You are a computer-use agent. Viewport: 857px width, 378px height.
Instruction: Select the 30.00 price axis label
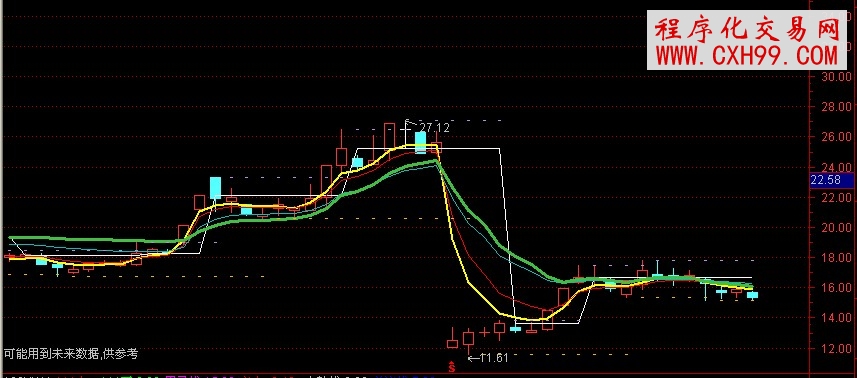(836, 76)
